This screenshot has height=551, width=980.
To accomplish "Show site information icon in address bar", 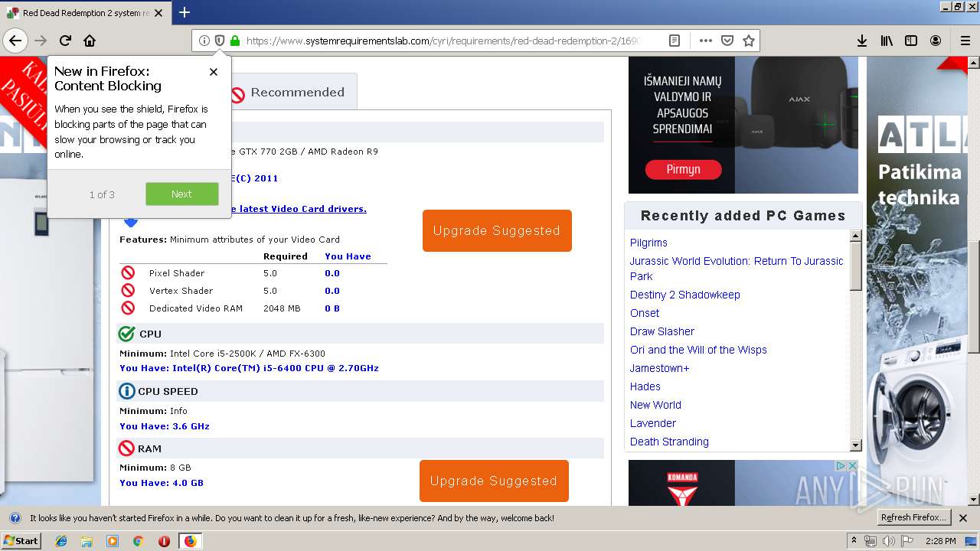I will point(204,41).
